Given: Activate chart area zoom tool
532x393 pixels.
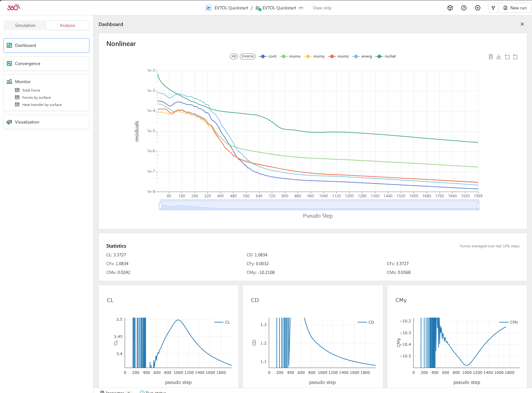Looking at the screenshot, I should click(507, 57).
